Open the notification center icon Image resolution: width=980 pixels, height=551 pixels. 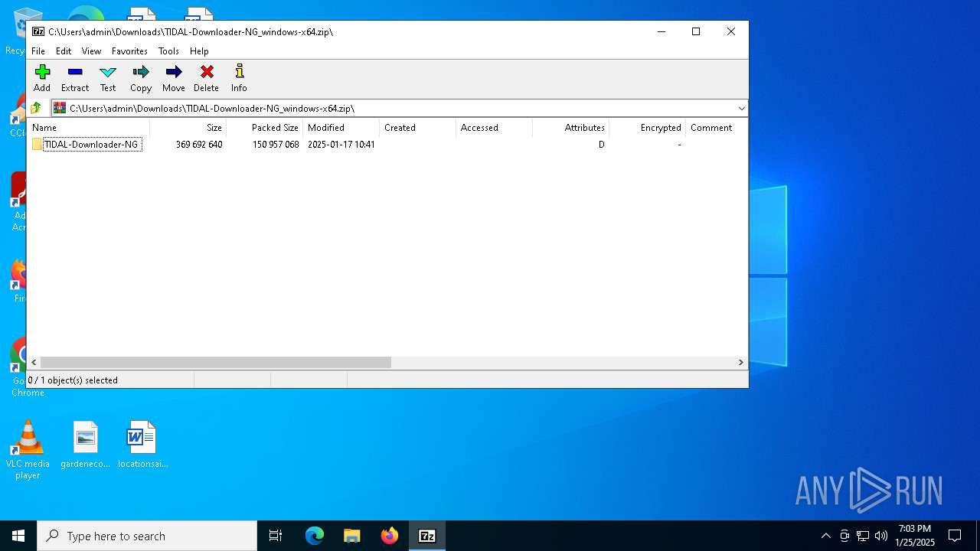[955, 536]
